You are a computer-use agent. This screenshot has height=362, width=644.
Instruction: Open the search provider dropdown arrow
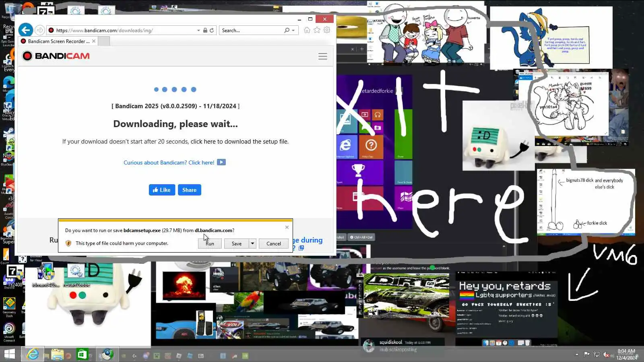click(x=293, y=30)
